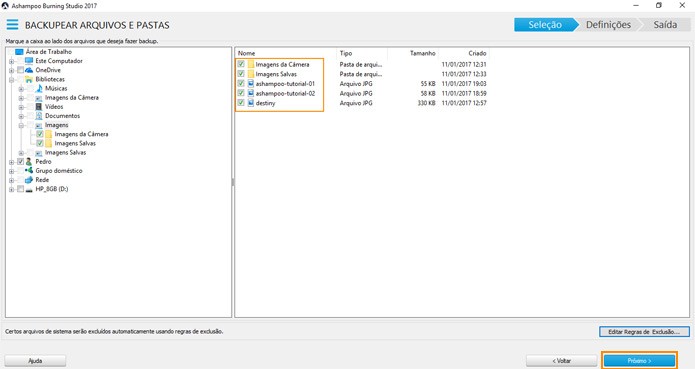The width and height of the screenshot is (695, 369).
Task: Expand the Este Computador tree node
Action: point(12,61)
